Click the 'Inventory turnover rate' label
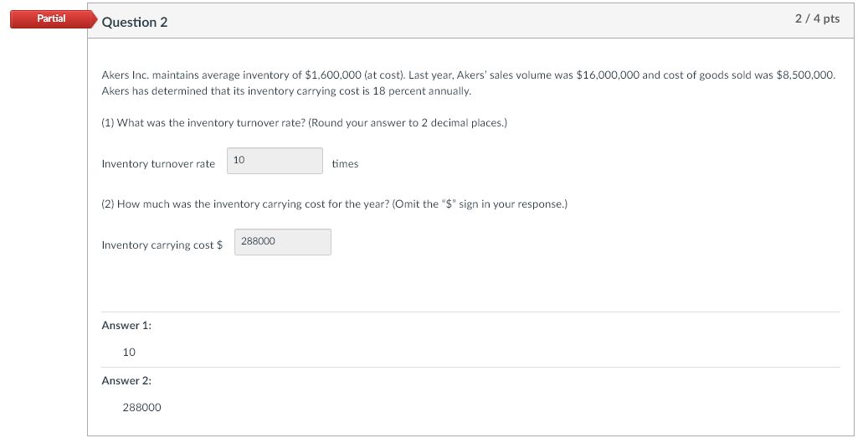The image size is (868, 438). point(158,164)
